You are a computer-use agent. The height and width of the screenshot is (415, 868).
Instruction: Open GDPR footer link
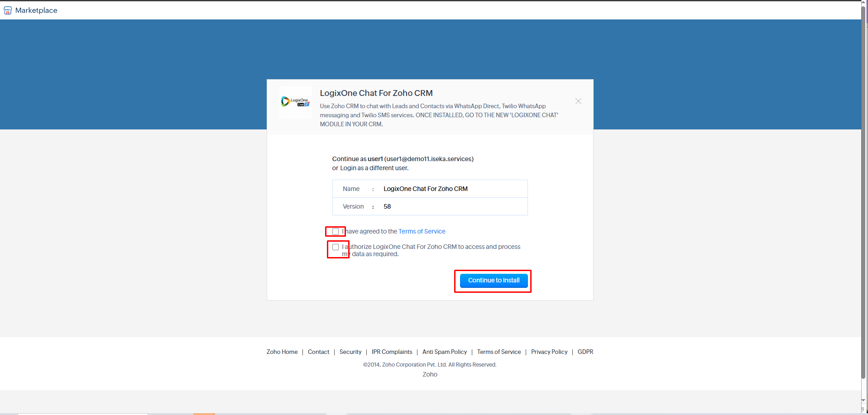click(585, 352)
